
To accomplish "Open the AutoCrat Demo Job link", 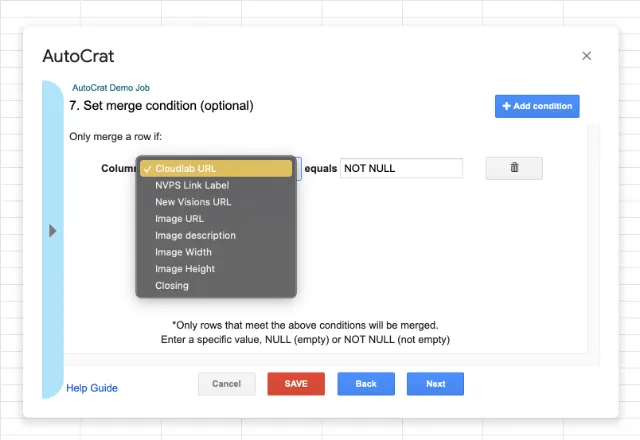I will 111,88.
